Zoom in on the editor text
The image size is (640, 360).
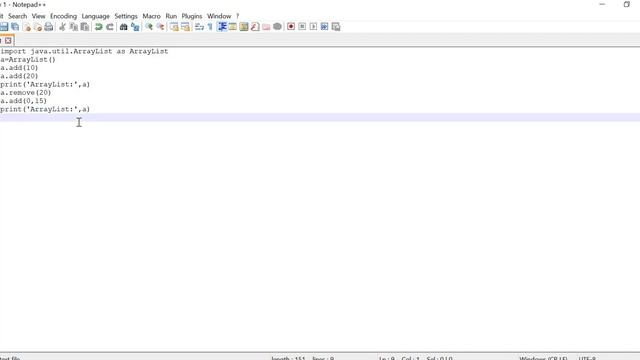(x=149, y=27)
